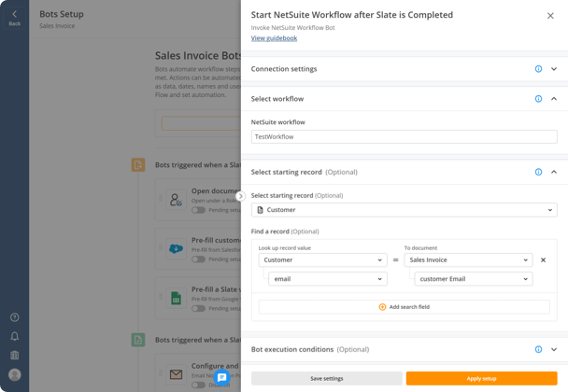Toggle the Open document bot switch
Screen dimensions: 568x392
pyautogui.click(x=198, y=210)
